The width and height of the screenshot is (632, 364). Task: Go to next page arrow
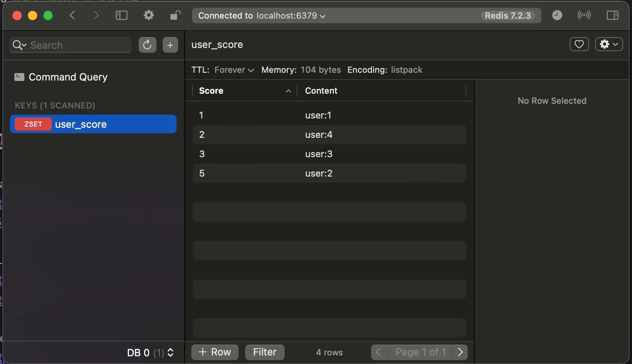[460, 352]
